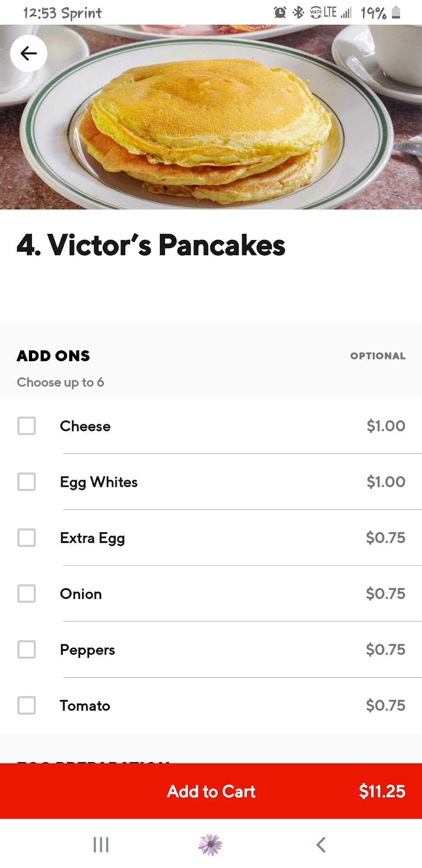422x868 pixels.
Task: Tap the Bluetooth status icon
Action: pyautogui.click(x=298, y=13)
